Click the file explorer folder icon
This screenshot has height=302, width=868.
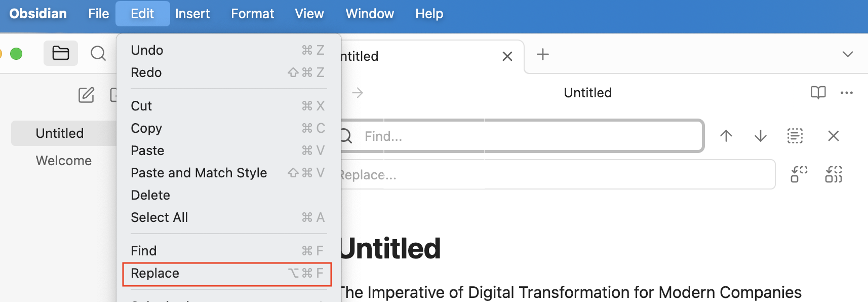click(x=61, y=53)
